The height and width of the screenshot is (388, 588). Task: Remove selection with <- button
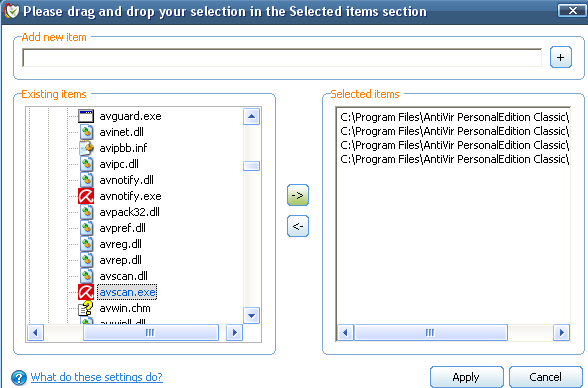coord(298,226)
